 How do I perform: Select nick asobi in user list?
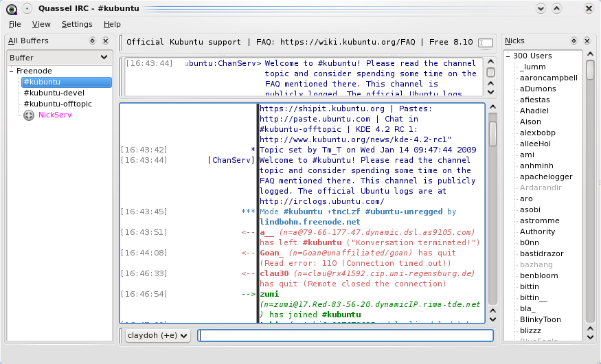tap(530, 210)
